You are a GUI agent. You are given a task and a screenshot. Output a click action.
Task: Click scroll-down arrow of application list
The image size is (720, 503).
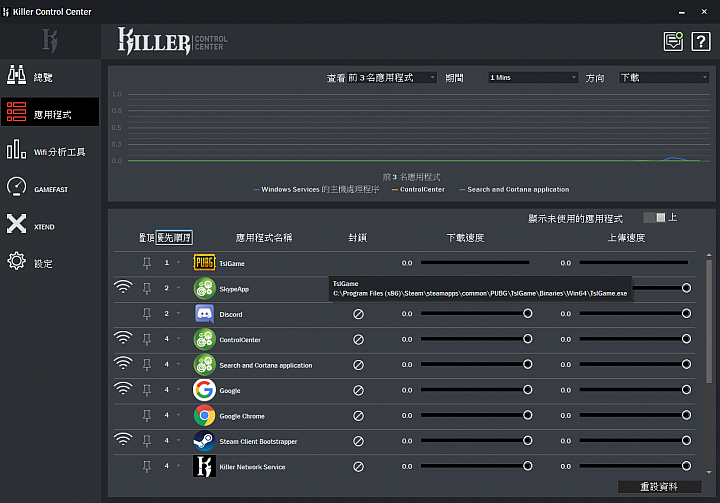click(x=709, y=472)
